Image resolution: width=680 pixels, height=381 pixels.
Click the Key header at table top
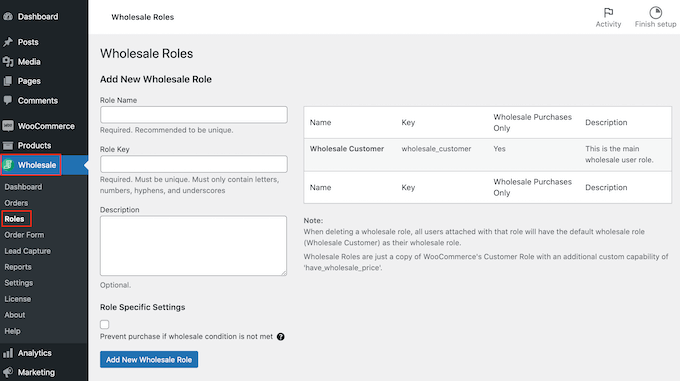(408, 123)
